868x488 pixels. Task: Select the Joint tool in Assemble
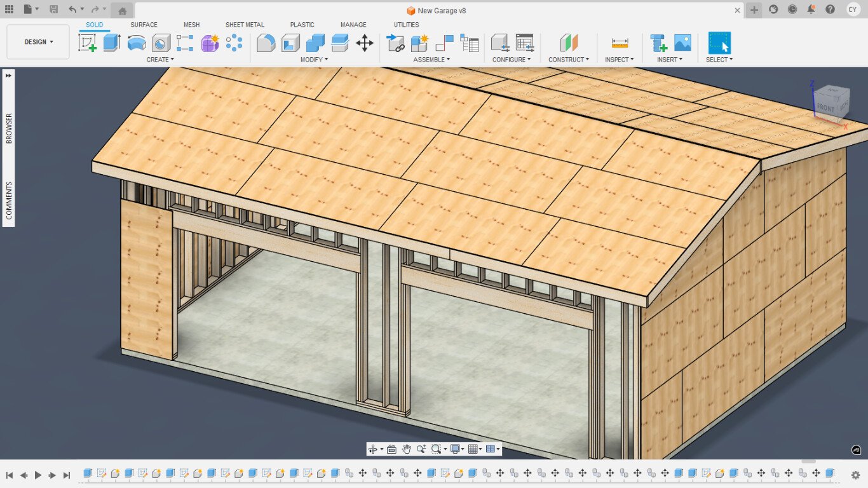[x=444, y=43]
